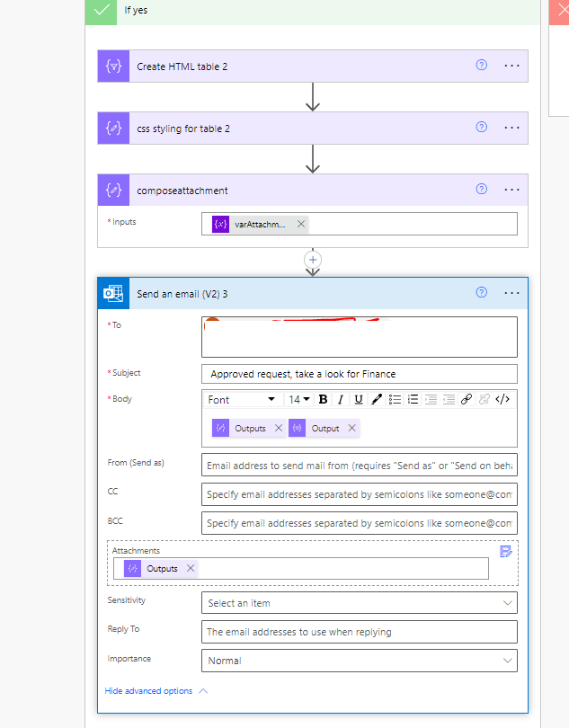Viewport: 569px width, 728px height.
Task: Open the font size 14 dropdown
Action: 298,400
